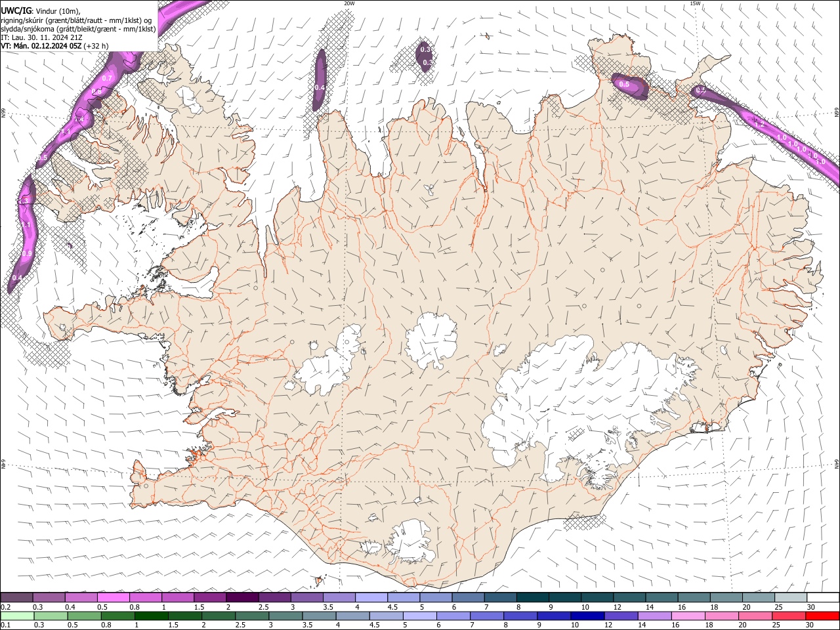
Task: Click the 0.4 value beside the 20W line
Action: point(320,87)
